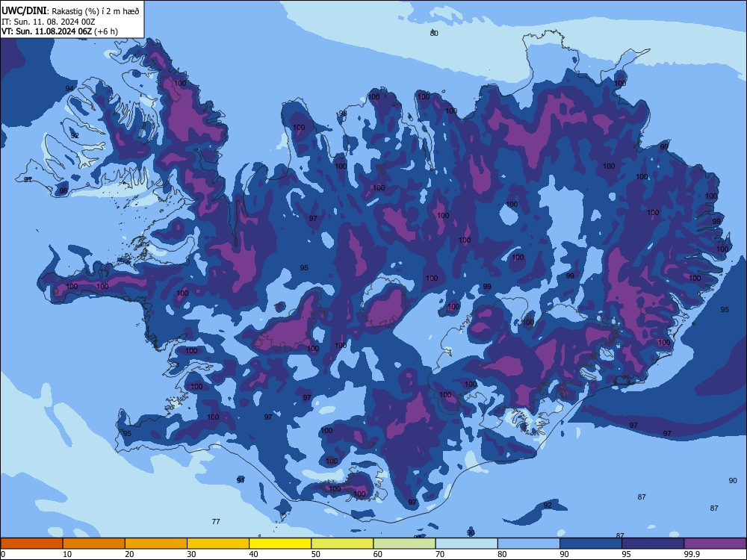Image resolution: width=747 pixels, height=560 pixels.
Task: Click the "Rakastig (%) í 2 m hæð" label
Action: [x=96, y=11]
